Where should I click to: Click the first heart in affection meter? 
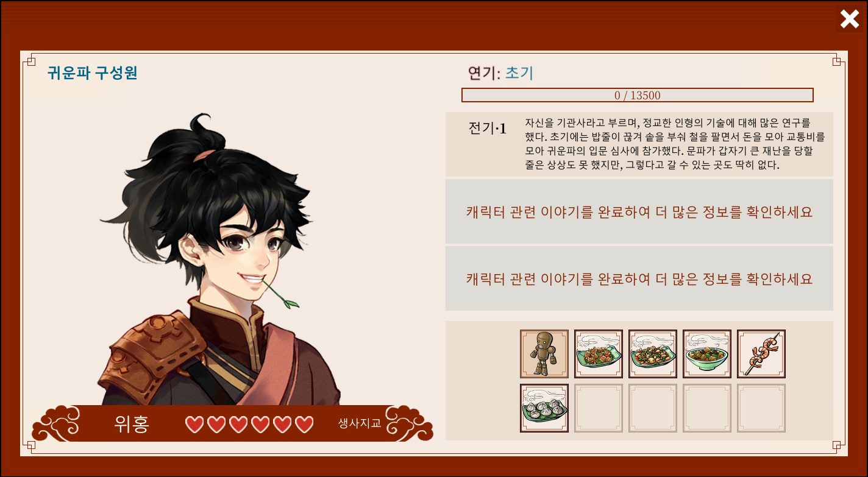[194, 424]
